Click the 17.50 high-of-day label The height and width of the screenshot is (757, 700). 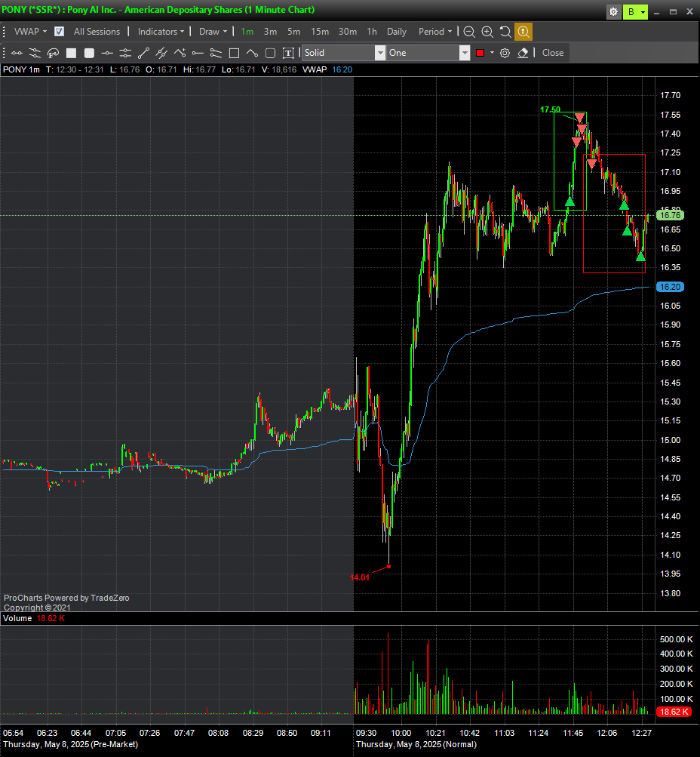pos(550,109)
